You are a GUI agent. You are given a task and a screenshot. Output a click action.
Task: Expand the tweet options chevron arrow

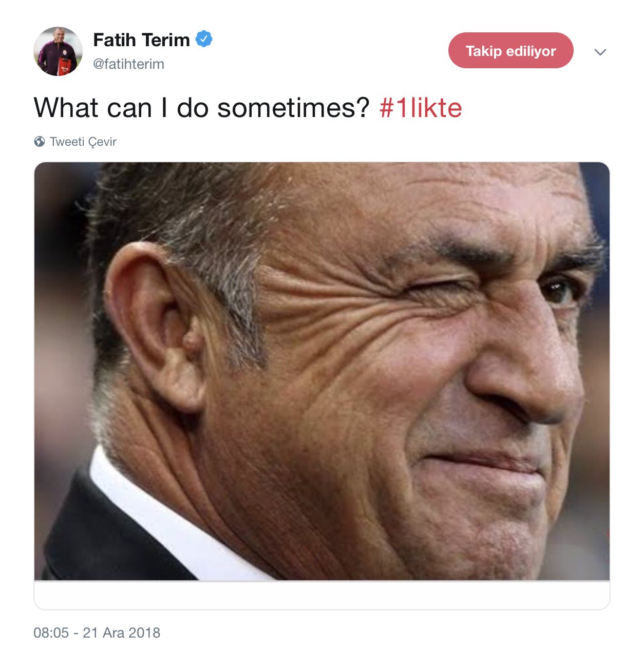[x=600, y=52]
